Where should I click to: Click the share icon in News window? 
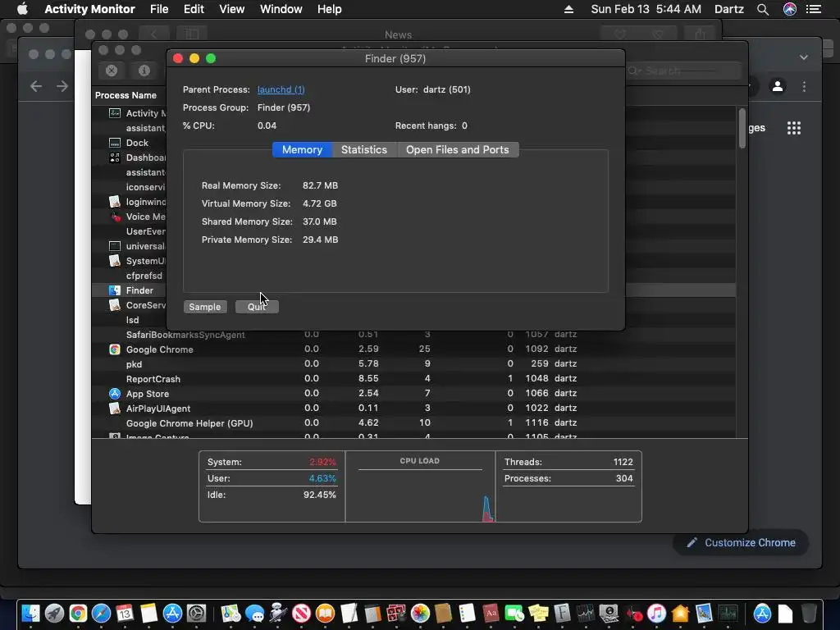[700, 34]
